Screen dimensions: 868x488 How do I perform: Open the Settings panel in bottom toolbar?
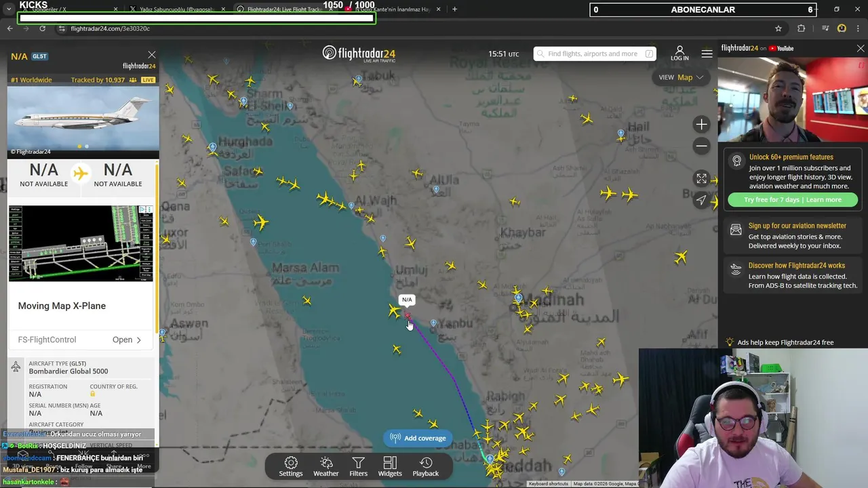click(x=291, y=466)
